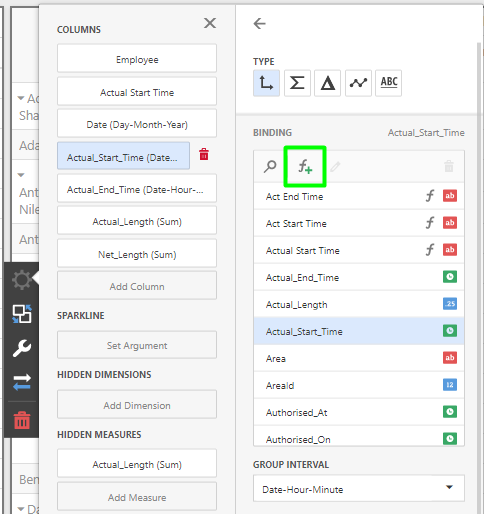The height and width of the screenshot is (514, 484).
Task: Click the interactivity arrows icon in sidebar
Action: click(22, 382)
